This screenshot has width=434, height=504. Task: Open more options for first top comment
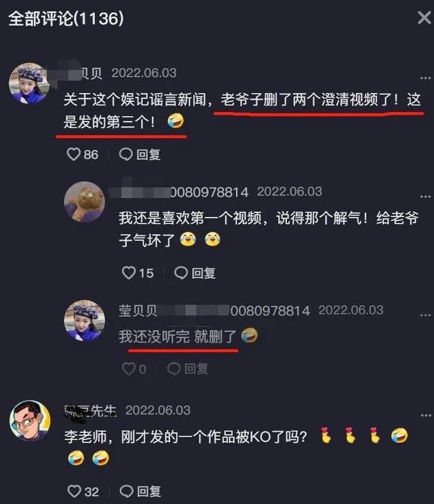coord(425,78)
